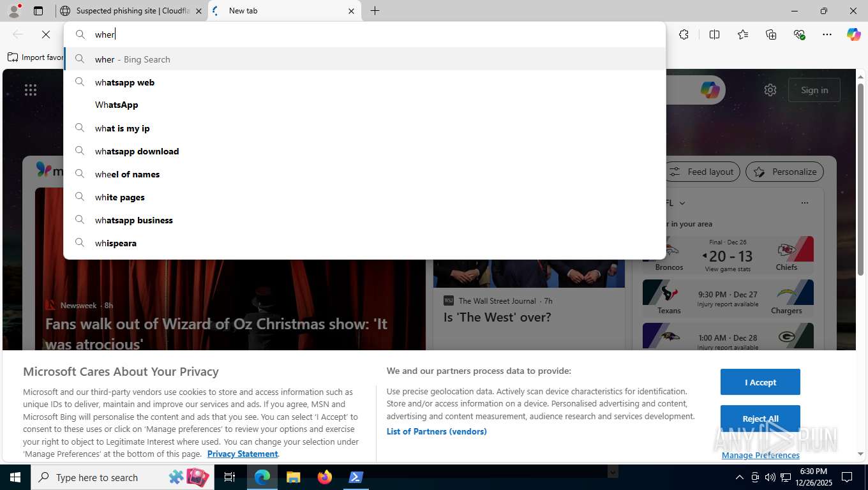The width and height of the screenshot is (868, 490).
Task: Open the sports card more options ellipsis
Action: point(805,203)
